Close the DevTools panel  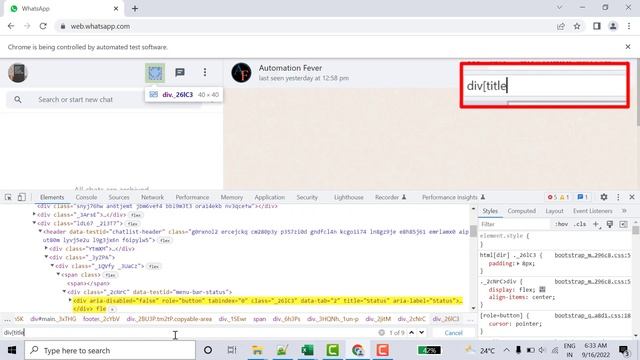(632, 197)
